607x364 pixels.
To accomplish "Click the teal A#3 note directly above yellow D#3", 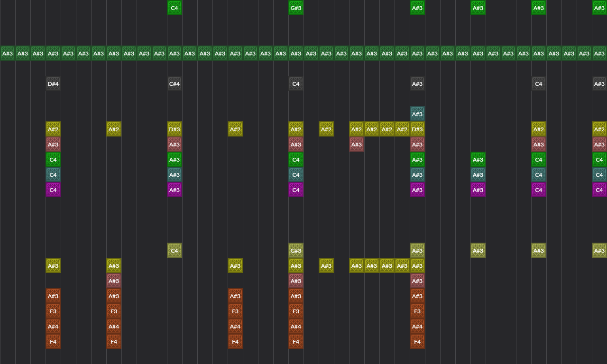I will (x=417, y=114).
